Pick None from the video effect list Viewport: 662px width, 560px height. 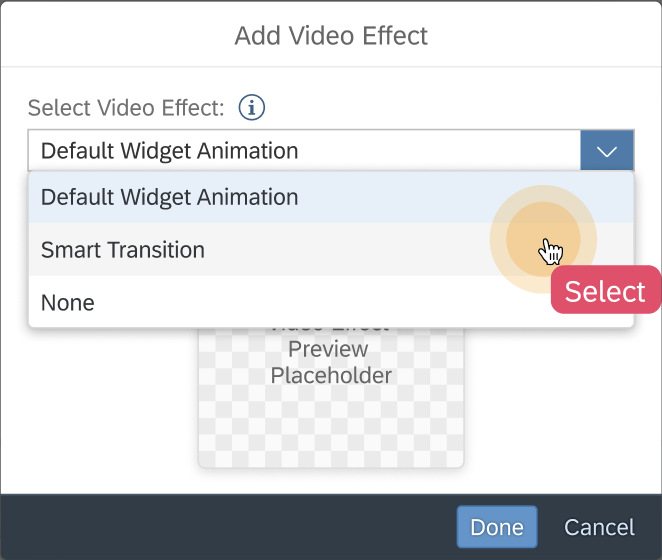pos(331,302)
